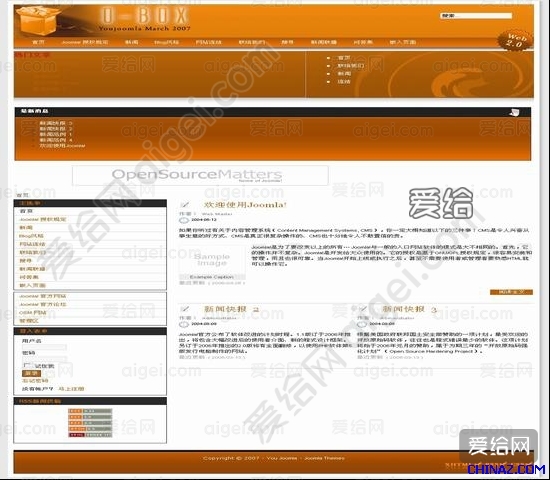Follow the 马上注册 register link
The image size is (550, 480).
click(x=71, y=389)
